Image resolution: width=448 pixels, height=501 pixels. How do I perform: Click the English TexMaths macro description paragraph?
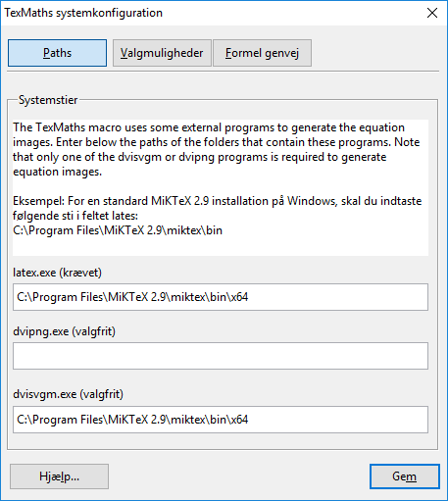(216, 149)
